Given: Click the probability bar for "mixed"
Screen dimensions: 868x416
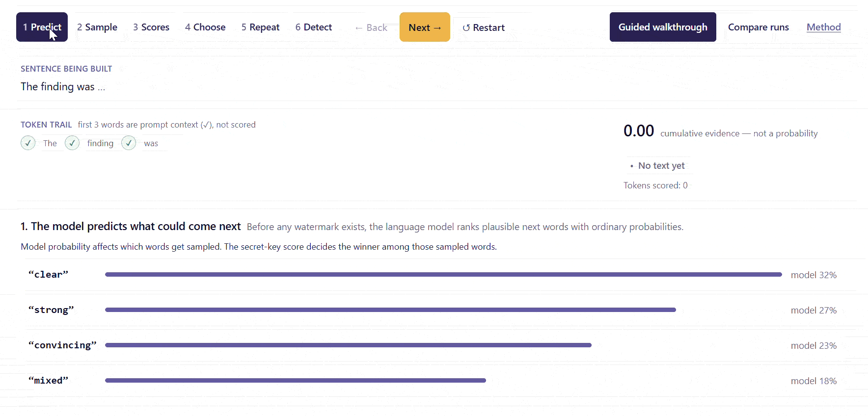Looking at the screenshot, I should [296, 381].
